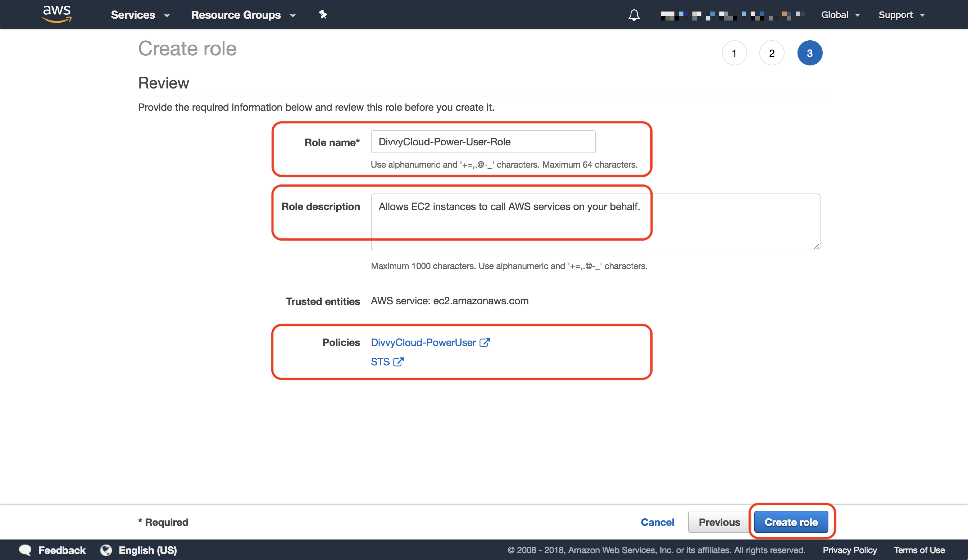The width and height of the screenshot is (968, 560).
Task: Open the pin shortcuts icon
Action: pos(323,15)
